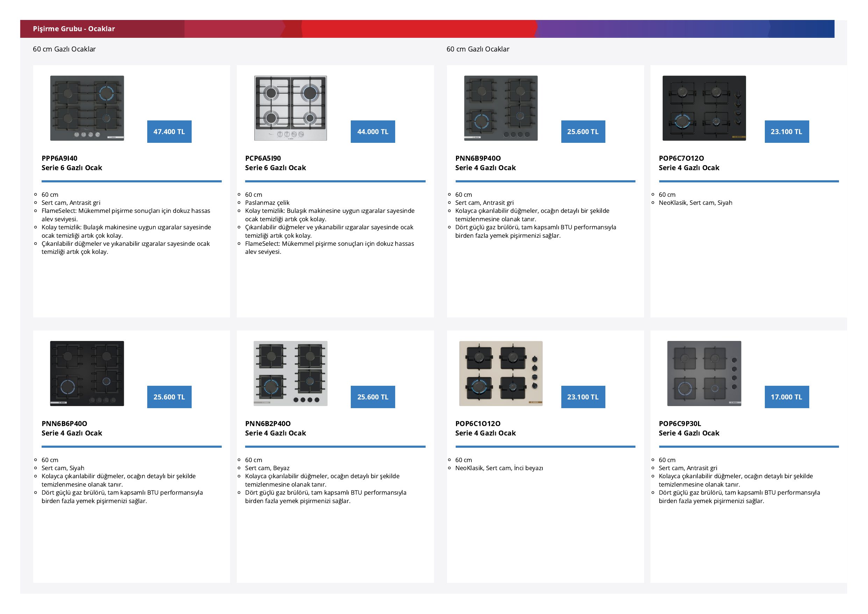Click the 44.000 TL price tag
Viewport: 868px width, 614px height.
[x=373, y=132]
